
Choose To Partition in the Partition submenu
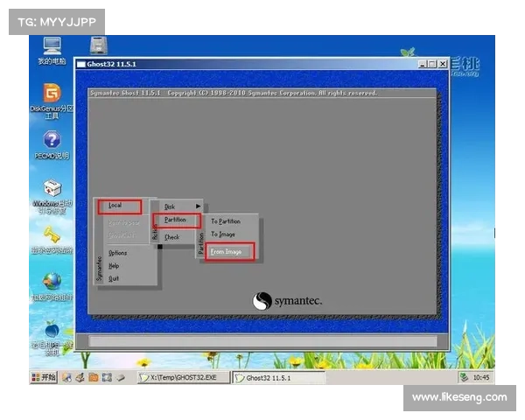point(226,221)
